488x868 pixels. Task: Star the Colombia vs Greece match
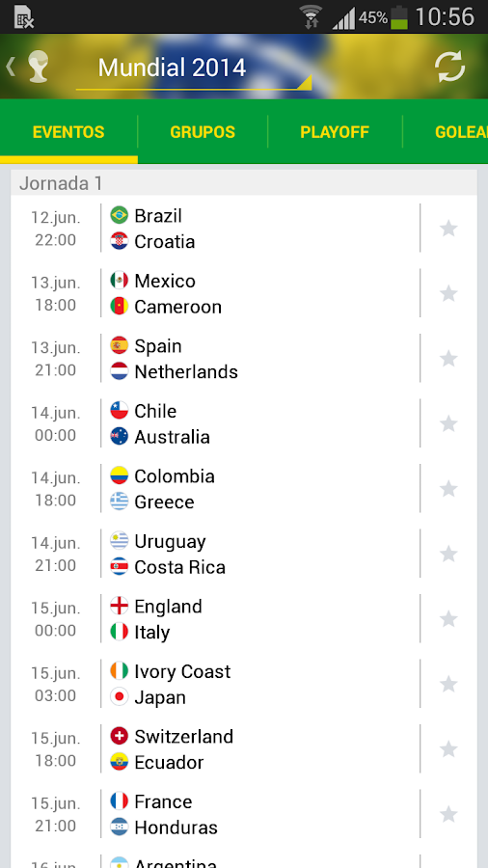point(448,489)
